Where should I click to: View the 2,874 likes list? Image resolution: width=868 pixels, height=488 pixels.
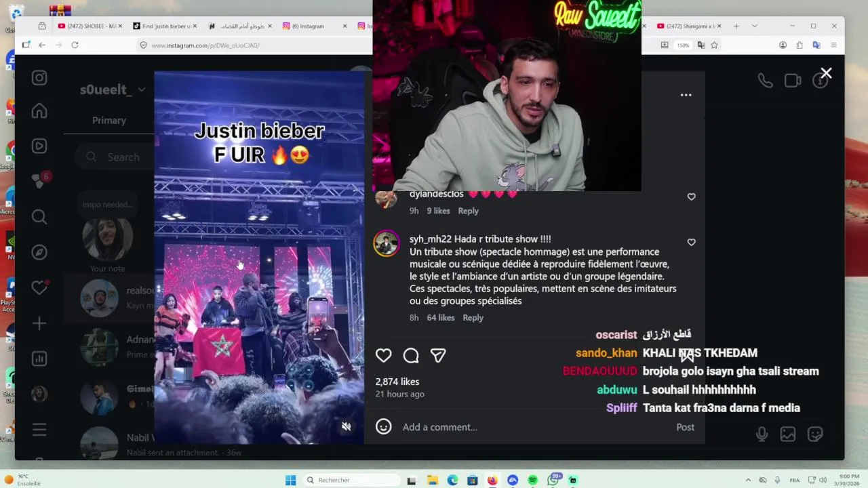click(397, 382)
